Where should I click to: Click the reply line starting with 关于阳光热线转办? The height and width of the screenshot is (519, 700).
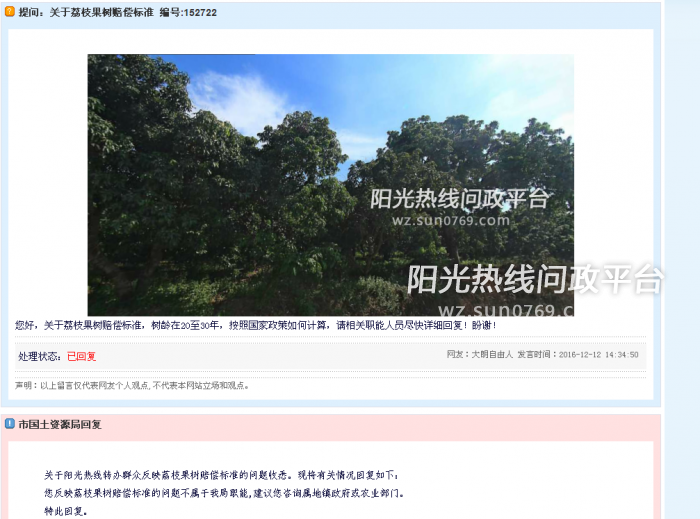tap(221, 475)
